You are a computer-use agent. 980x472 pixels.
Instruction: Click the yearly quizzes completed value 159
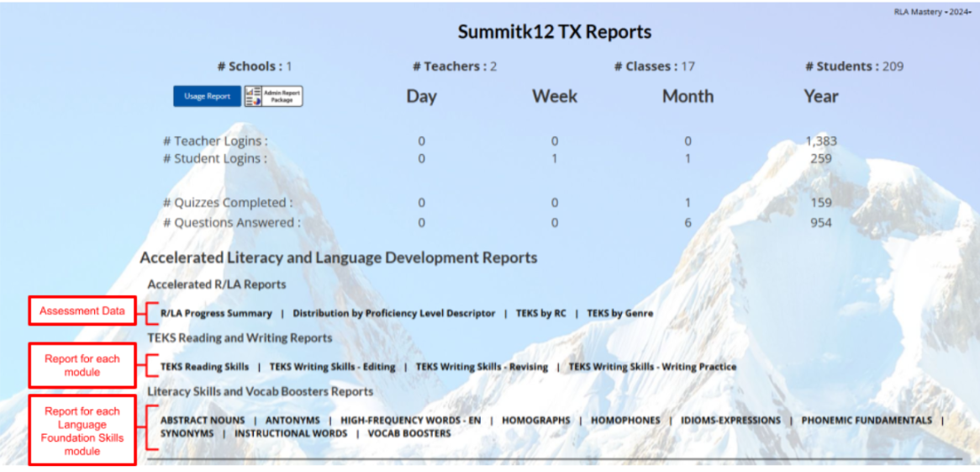(821, 203)
